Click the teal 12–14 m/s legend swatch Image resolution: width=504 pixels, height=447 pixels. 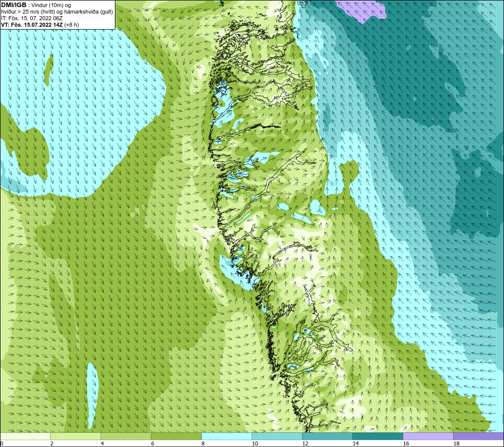327,436
